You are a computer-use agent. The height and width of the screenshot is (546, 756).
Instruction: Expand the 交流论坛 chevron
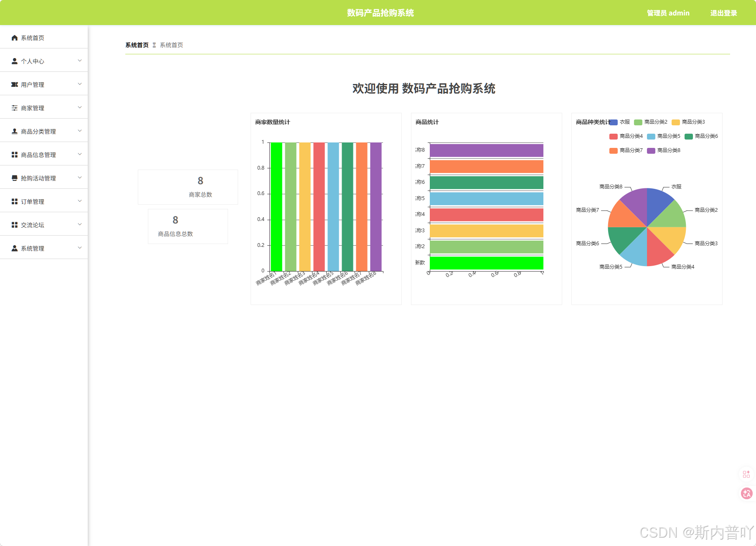(80, 225)
